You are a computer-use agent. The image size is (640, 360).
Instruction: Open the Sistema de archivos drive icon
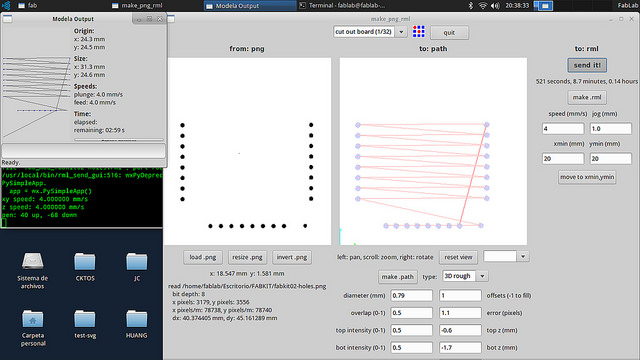pos(33,260)
